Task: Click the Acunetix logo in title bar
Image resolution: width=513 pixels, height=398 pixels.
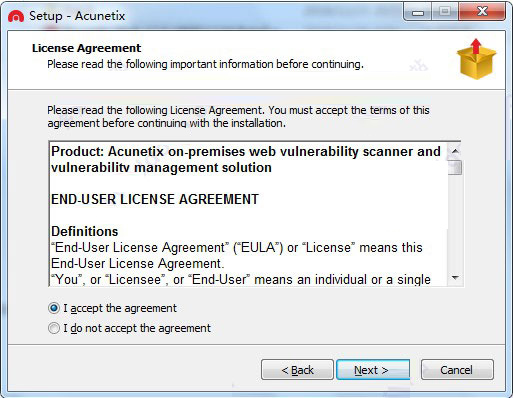Action: [16, 16]
